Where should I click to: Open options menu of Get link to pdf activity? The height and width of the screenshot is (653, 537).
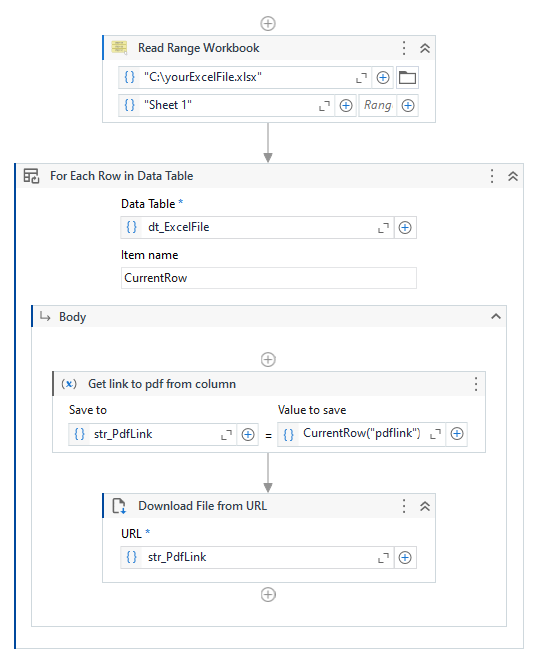tap(476, 384)
